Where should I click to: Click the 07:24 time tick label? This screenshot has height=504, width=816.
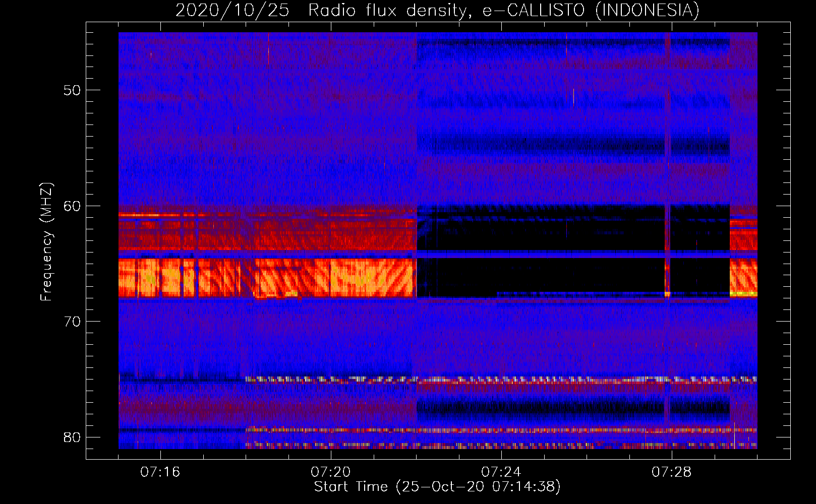point(501,472)
